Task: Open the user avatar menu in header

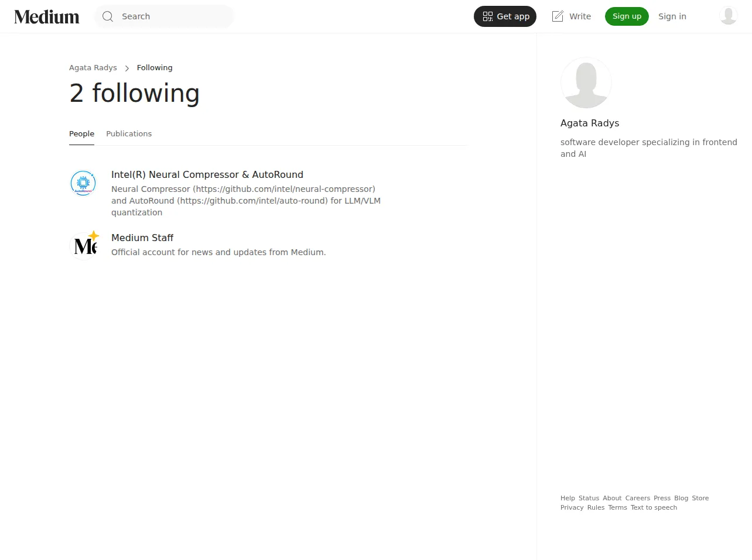Action: [x=729, y=16]
